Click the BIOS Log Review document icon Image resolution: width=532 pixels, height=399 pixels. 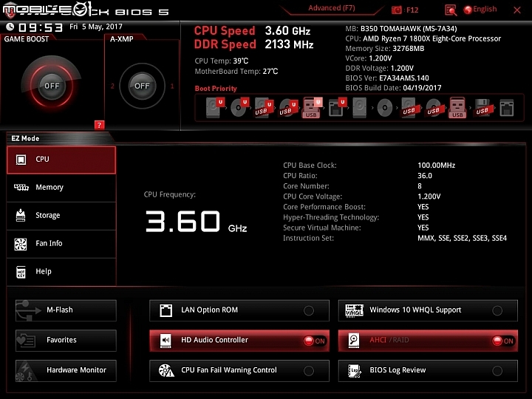(x=354, y=370)
